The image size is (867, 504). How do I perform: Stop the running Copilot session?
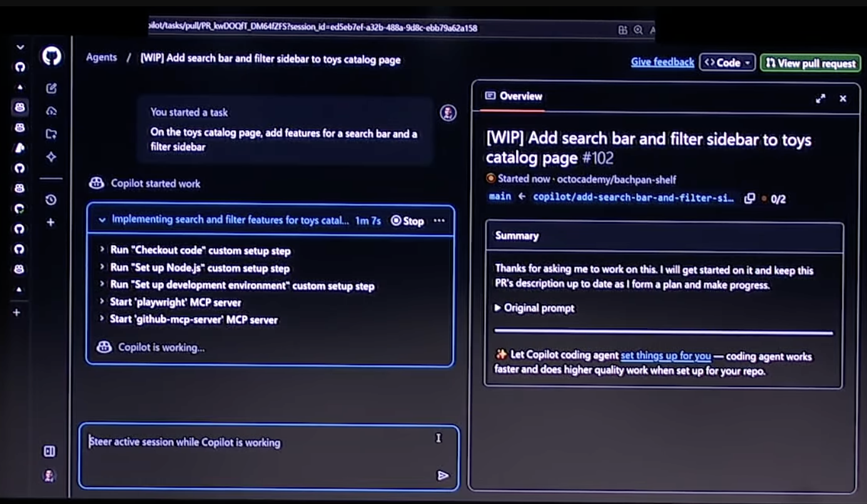407,221
